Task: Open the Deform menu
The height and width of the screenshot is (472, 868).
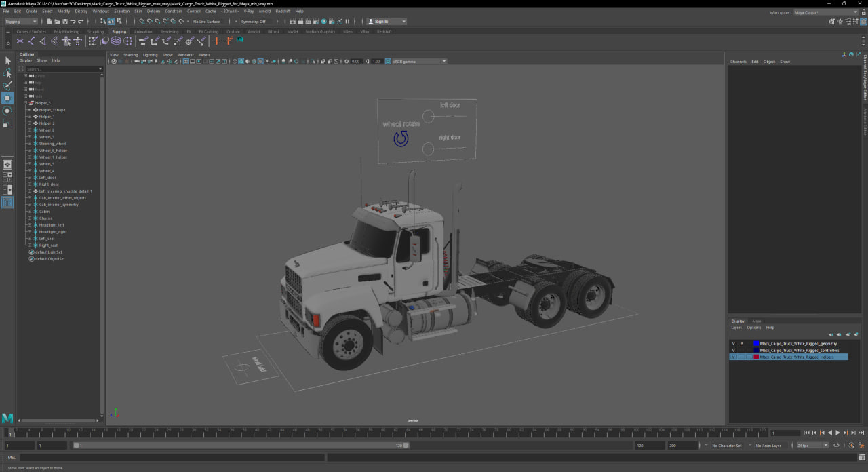Action: click(x=153, y=12)
